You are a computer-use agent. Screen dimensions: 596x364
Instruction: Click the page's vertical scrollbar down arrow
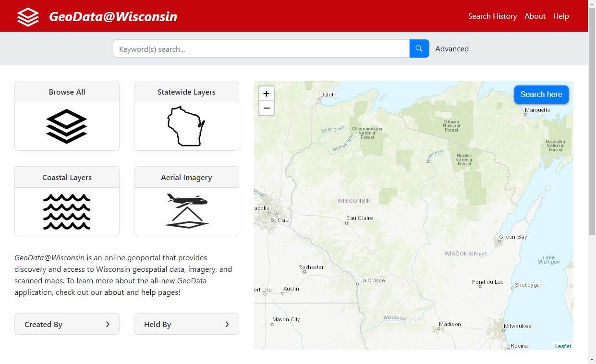click(x=592, y=360)
